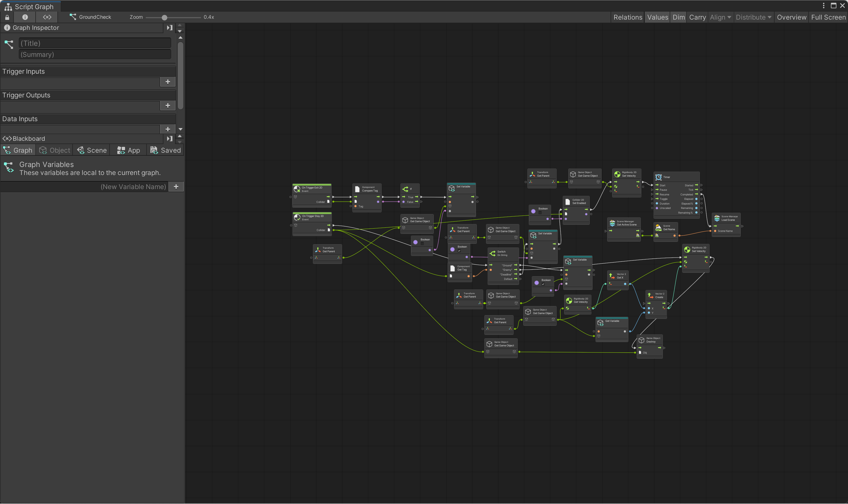Open the Align dropdown
The width and height of the screenshot is (848, 504).
pyautogui.click(x=720, y=17)
